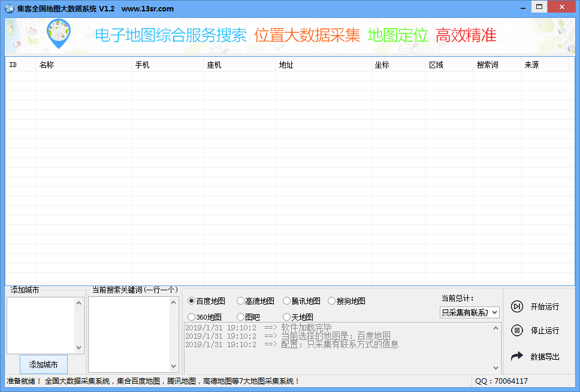Screen dimensions: 580x392
Task: Click the 电子地图综合服务搜索 banner text
Action: point(171,35)
